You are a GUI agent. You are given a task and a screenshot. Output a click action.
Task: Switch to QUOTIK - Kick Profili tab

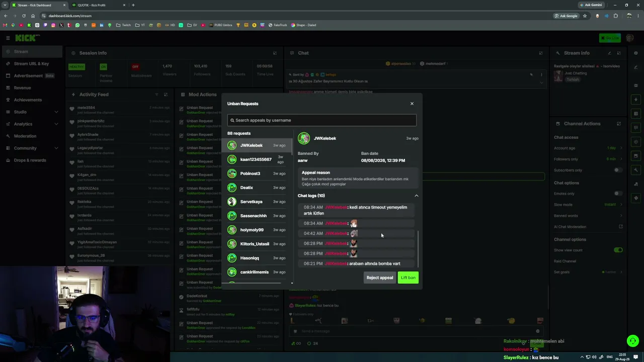coord(98,5)
